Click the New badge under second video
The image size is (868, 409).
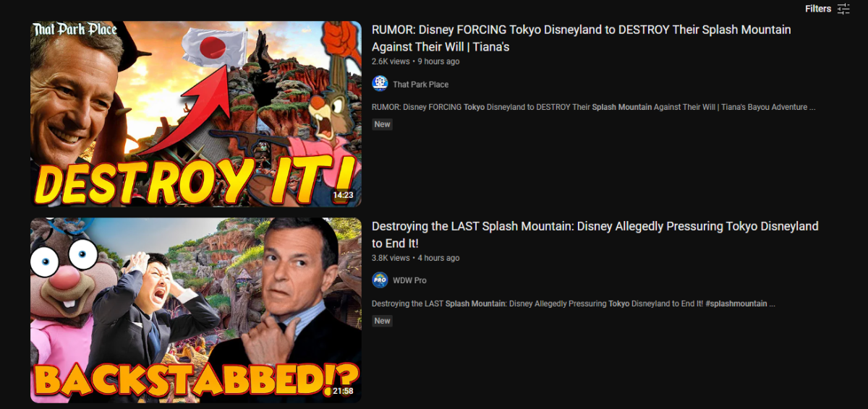pos(382,321)
